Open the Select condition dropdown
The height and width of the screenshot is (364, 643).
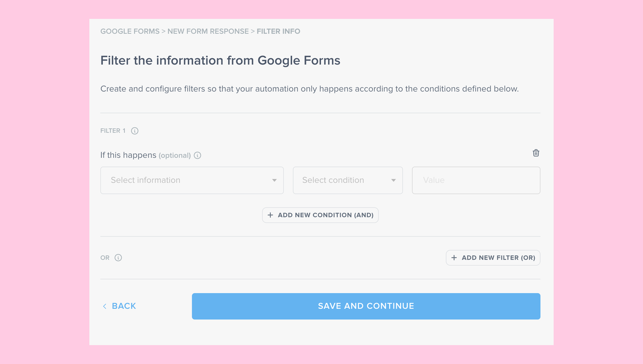click(348, 180)
